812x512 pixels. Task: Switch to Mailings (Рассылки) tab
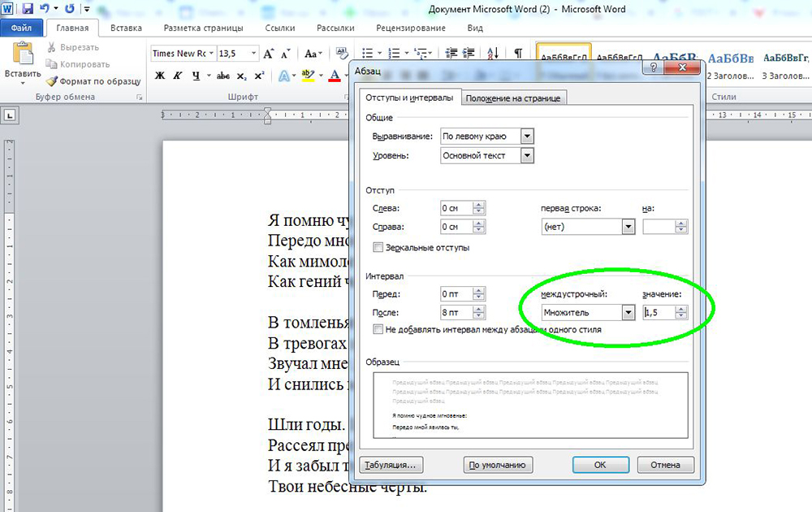point(335,28)
